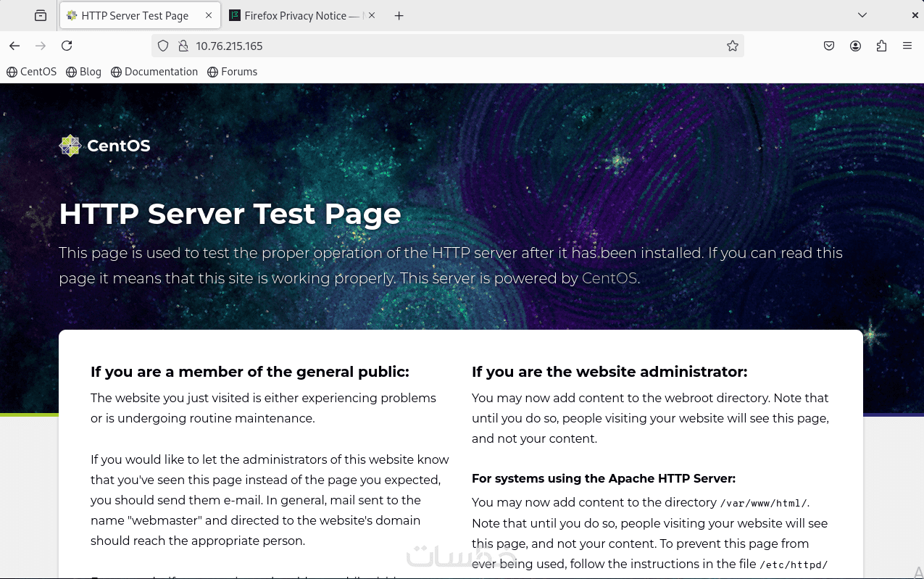This screenshot has height=579, width=924.
Task: Bookmark this page with the star
Action: point(733,46)
